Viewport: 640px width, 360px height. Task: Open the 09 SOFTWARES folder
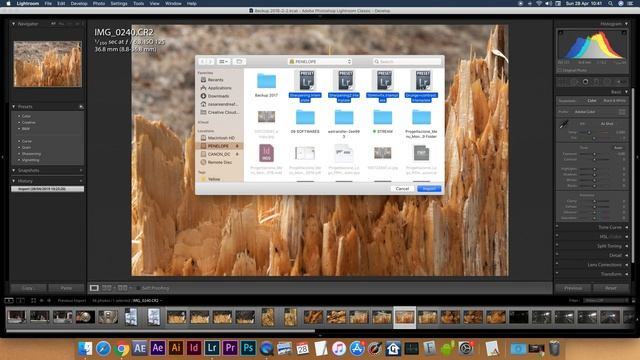pos(305,117)
